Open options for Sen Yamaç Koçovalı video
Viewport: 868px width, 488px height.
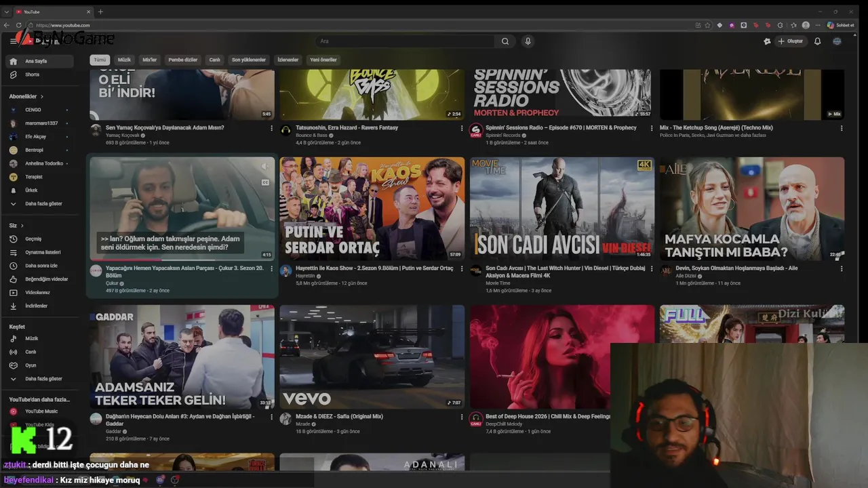(x=272, y=128)
